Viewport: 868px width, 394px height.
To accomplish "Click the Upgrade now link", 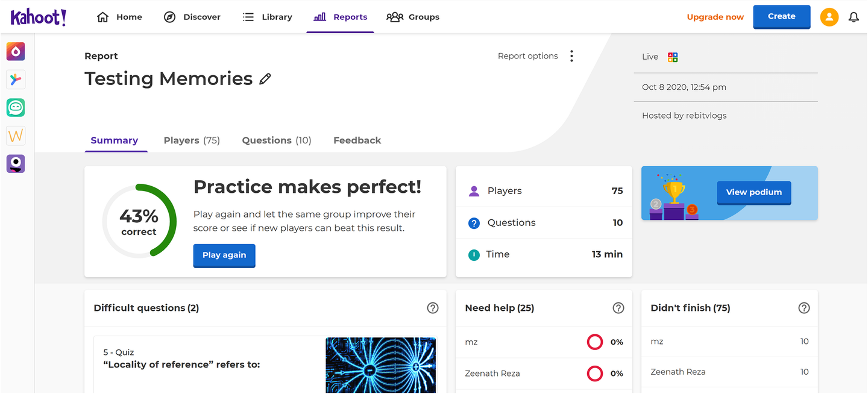I will point(715,17).
